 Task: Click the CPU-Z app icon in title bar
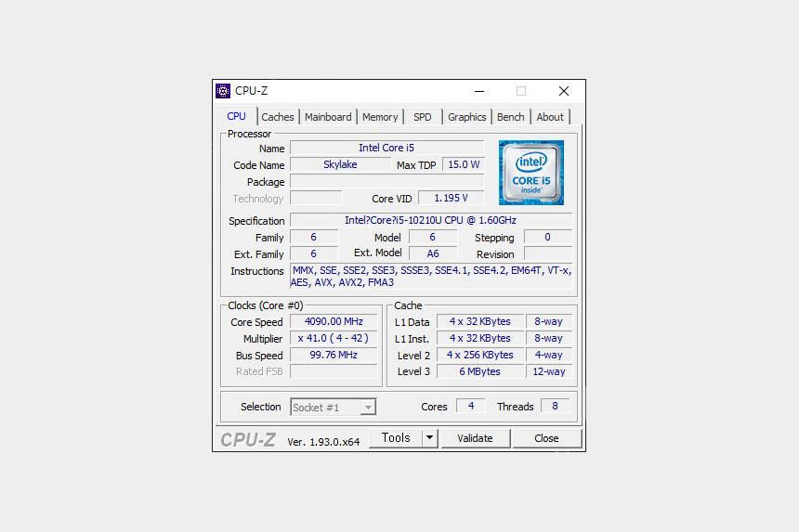coord(223,91)
